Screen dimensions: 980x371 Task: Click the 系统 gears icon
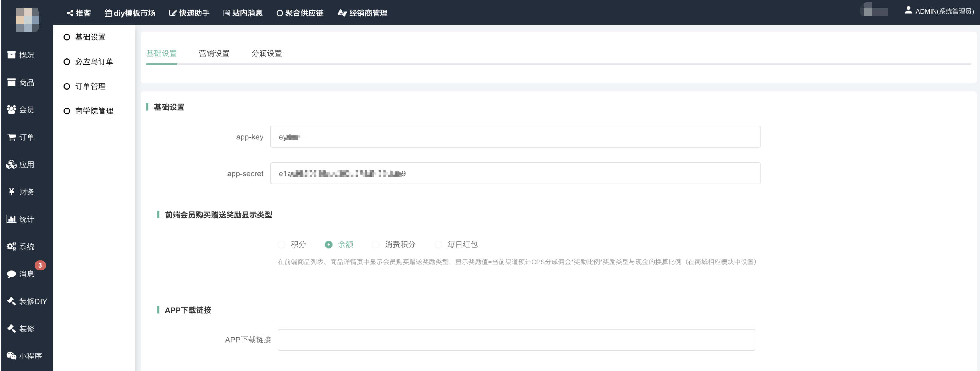[x=12, y=246]
